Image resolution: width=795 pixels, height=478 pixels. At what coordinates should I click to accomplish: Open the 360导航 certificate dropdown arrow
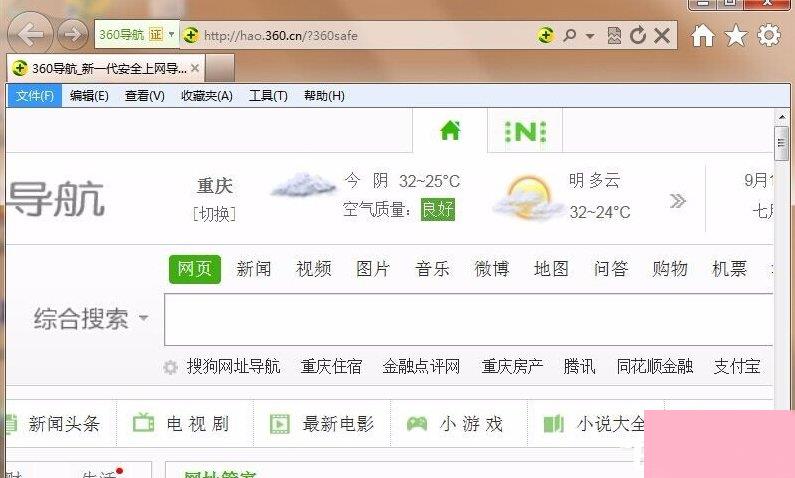point(171,34)
